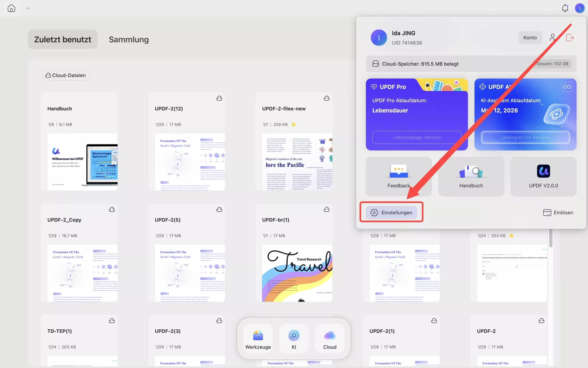Click Unbegrenzte Version button

pyautogui.click(x=525, y=137)
